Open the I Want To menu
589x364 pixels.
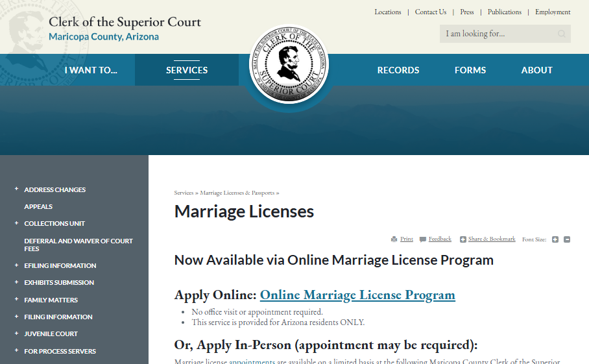91,70
